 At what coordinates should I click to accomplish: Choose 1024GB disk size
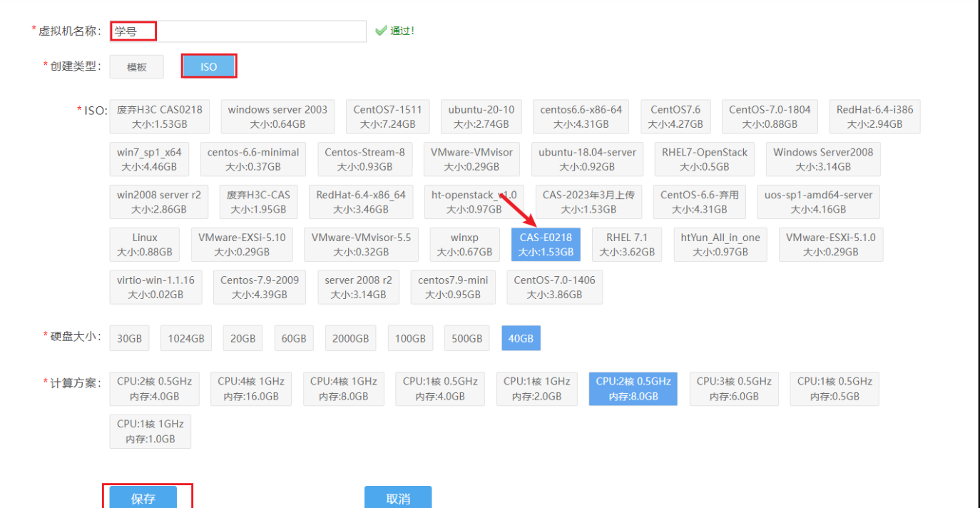(185, 337)
